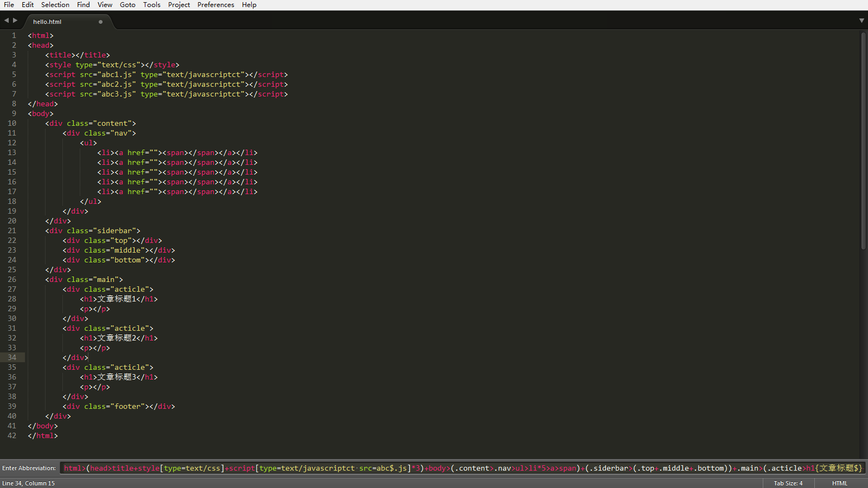Viewport: 868px width, 488px height.
Task: Click the div class="main" line
Action: click(84, 279)
